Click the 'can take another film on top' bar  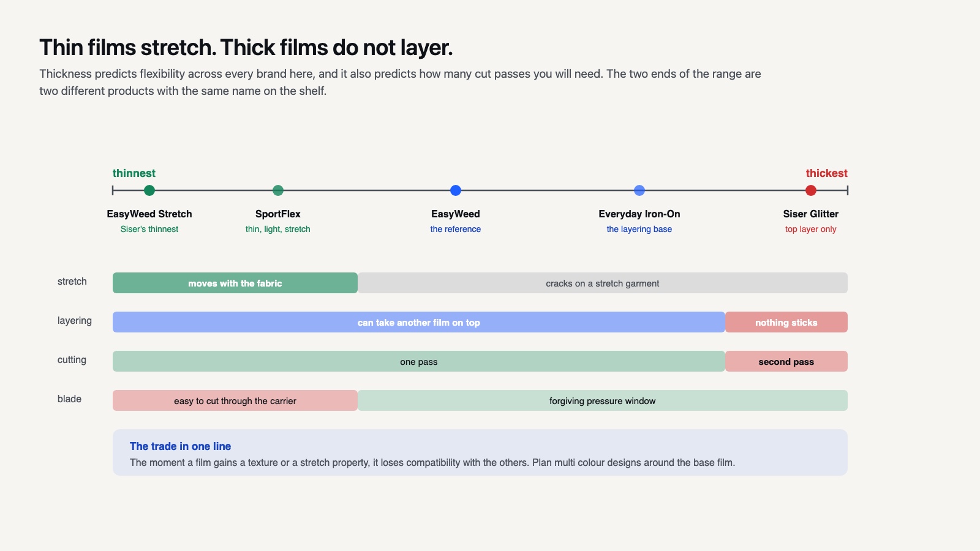pos(419,322)
